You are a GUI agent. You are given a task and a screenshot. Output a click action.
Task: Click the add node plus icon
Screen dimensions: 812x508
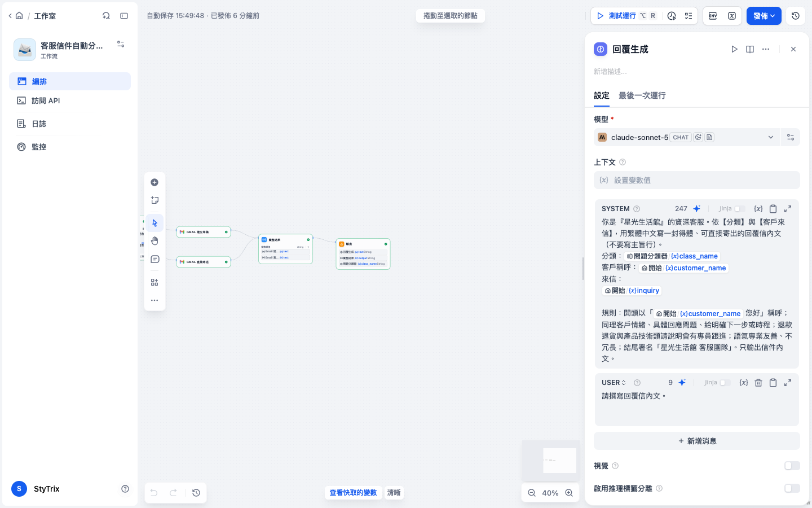[155, 182]
